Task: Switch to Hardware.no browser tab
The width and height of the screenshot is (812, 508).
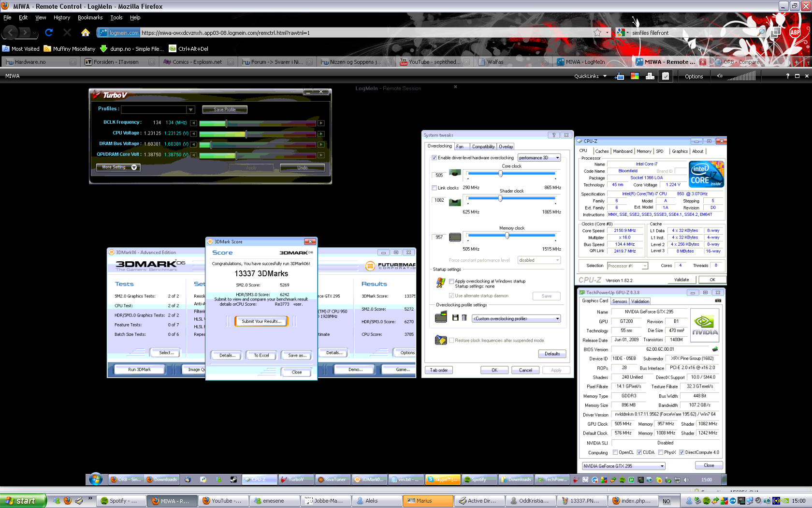Action: 40,62
